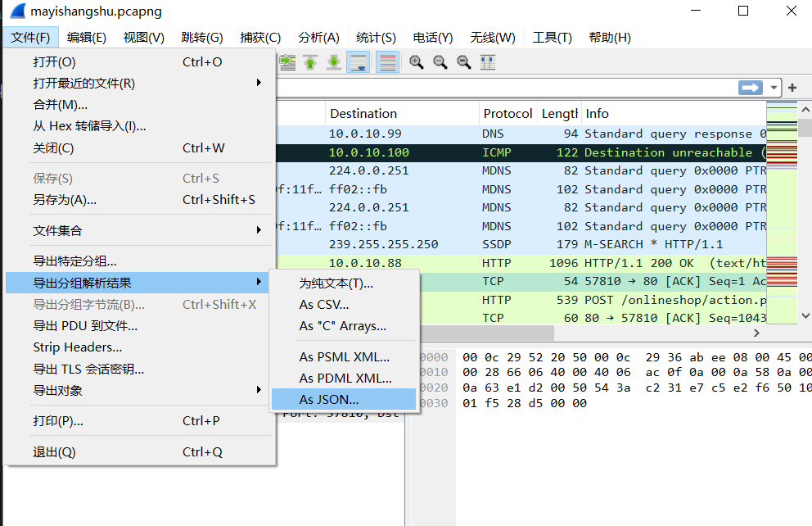Click 另存为(A)... to save as
This screenshot has height=526, width=812.
65,200
